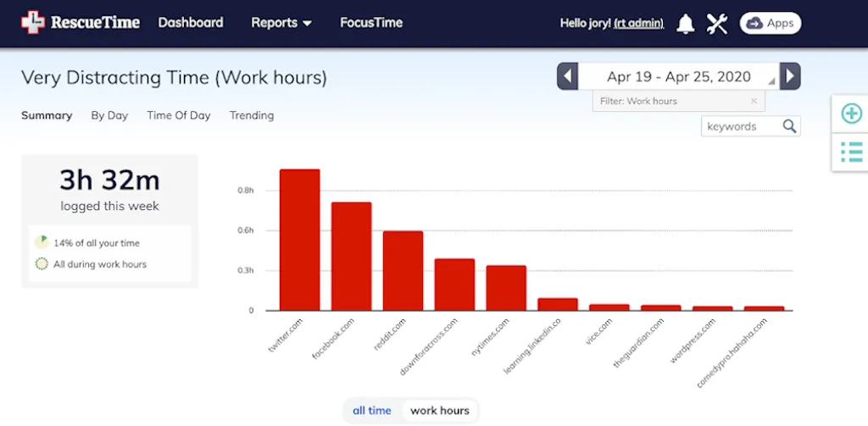
Task: Click the downforacross.com bar
Action: [454, 285]
